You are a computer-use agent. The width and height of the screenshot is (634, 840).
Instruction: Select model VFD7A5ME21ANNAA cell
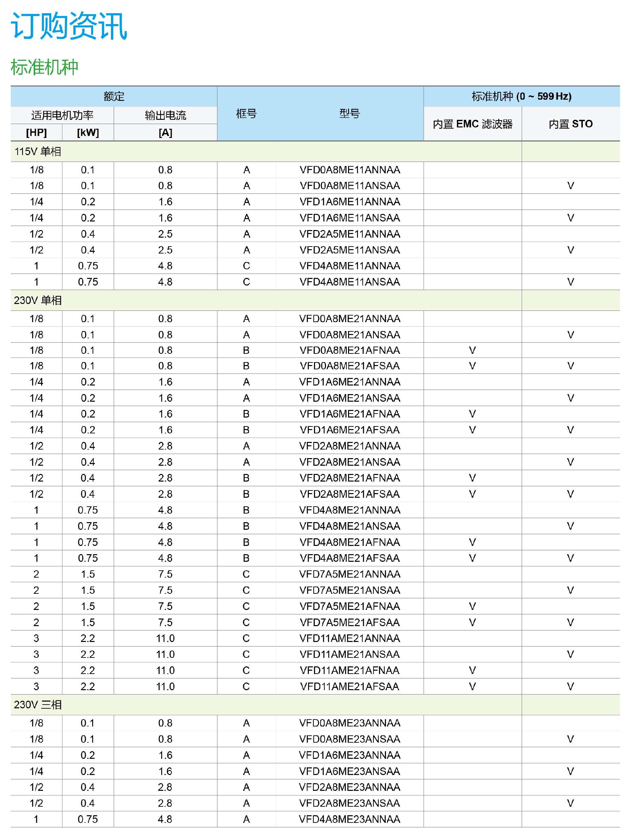coord(349,574)
